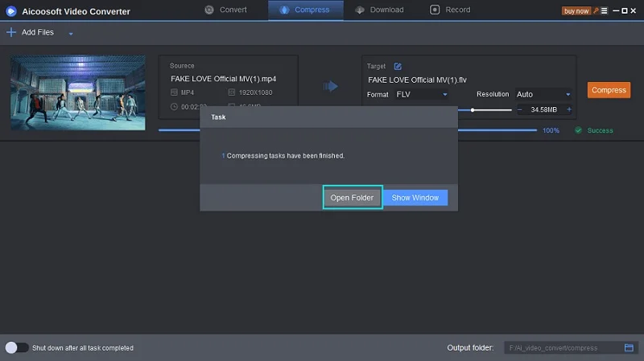Click the green Success check icon
Screen dimensions: 644x361
578,130
